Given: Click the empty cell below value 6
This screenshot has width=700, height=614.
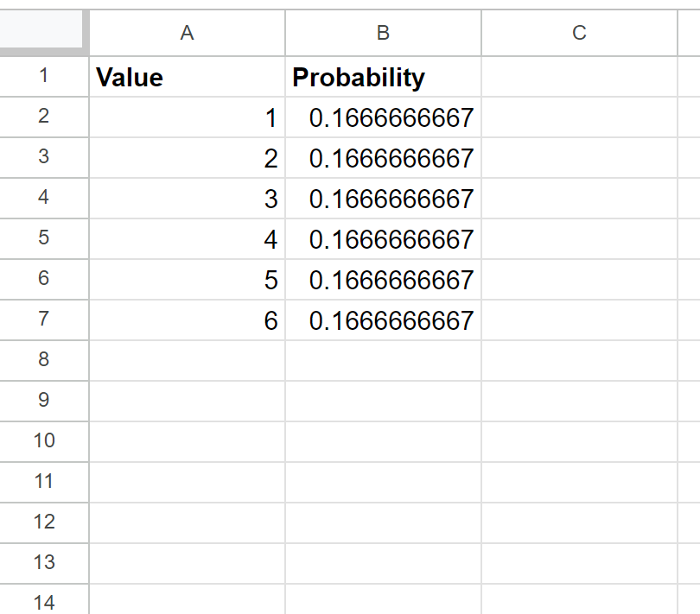Looking at the screenshot, I should (x=187, y=360).
